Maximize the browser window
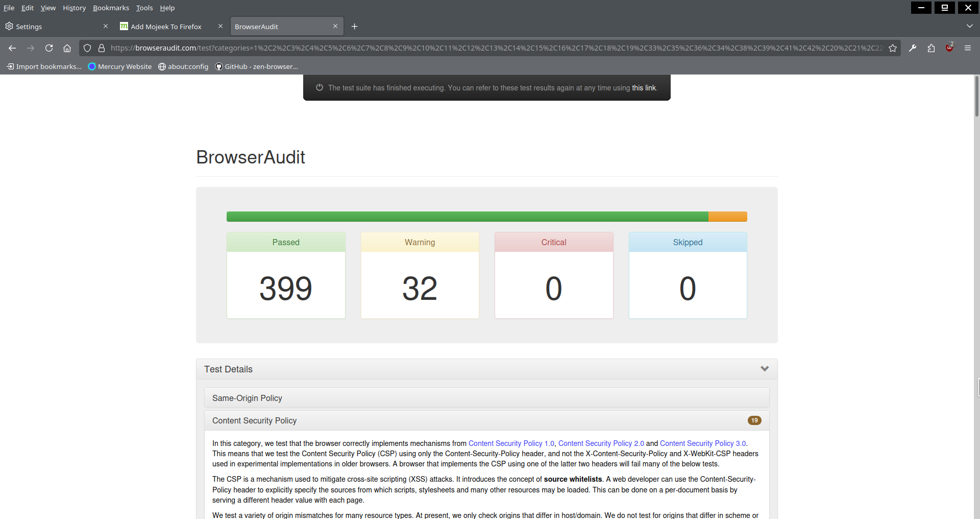This screenshot has height=519, width=980. (944, 7)
